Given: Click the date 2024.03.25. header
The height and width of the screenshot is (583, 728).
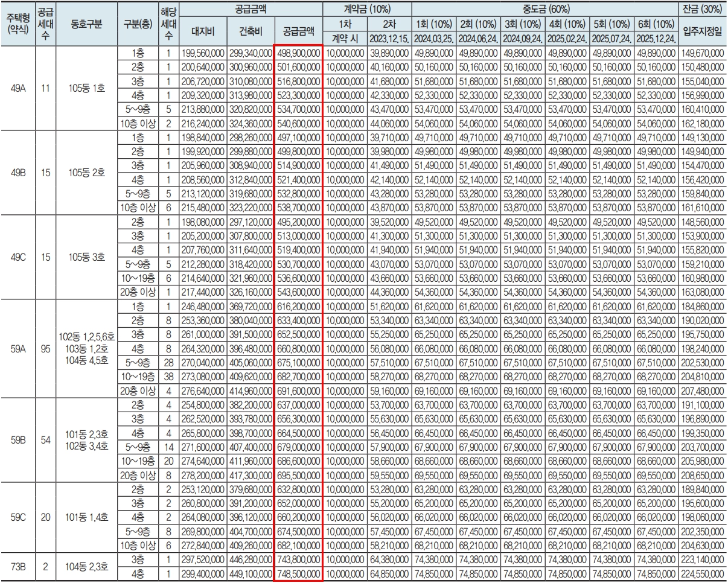Looking at the screenshot, I should coord(433,38).
